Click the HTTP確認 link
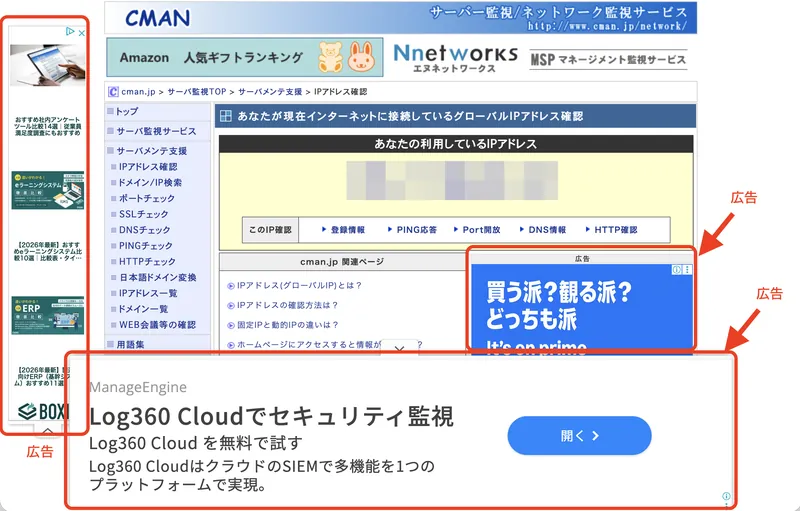 coord(615,230)
